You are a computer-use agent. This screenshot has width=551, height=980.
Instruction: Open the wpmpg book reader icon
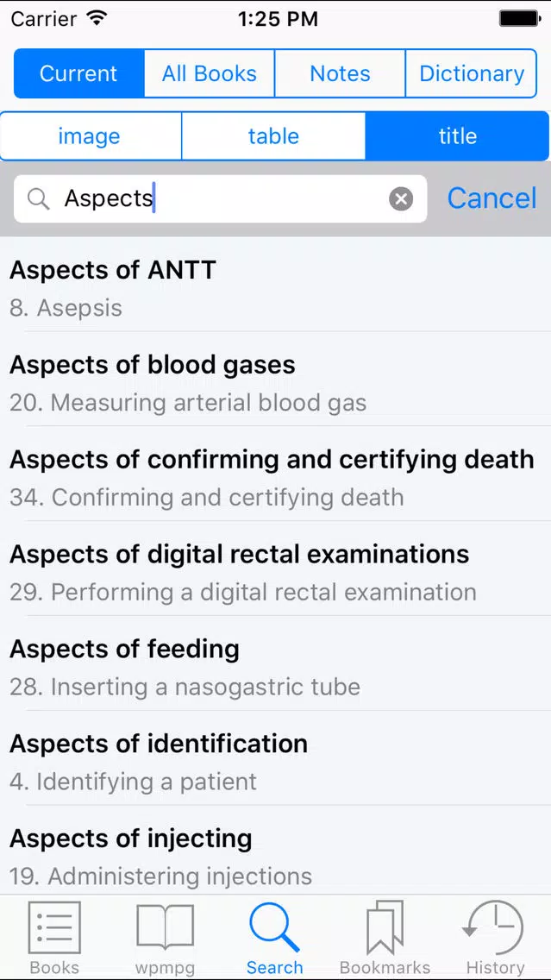[165, 927]
